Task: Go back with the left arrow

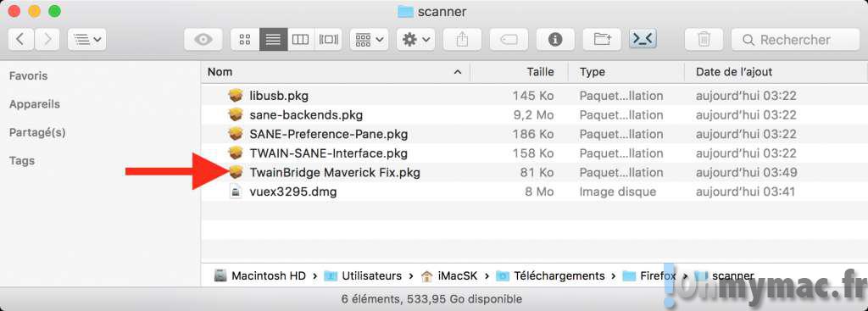Action: coord(21,39)
